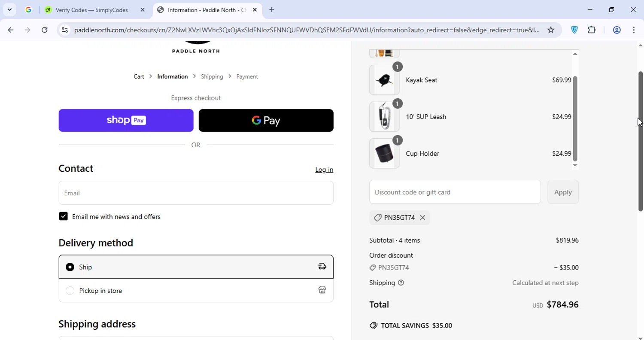Go back to Cart breadcrumb
The width and height of the screenshot is (644, 340).
pos(139,76)
